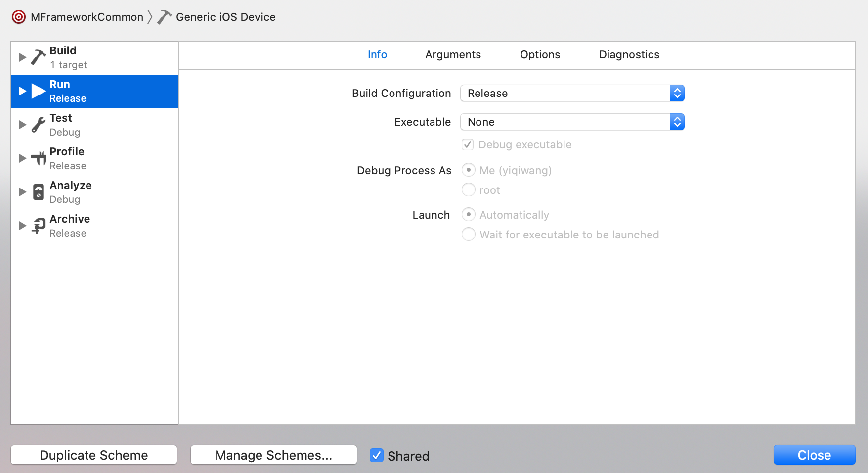Click the Executable label
Image resolution: width=868 pixels, height=473 pixels.
tap(423, 122)
